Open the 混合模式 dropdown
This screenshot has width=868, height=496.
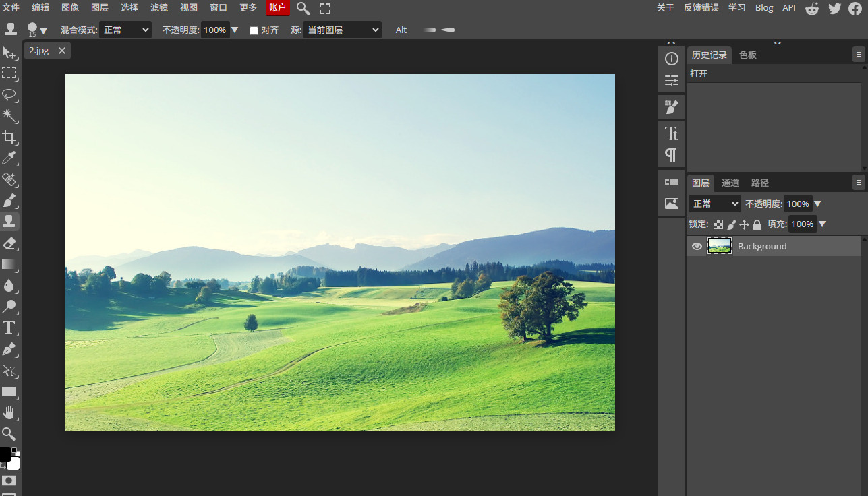[125, 30]
